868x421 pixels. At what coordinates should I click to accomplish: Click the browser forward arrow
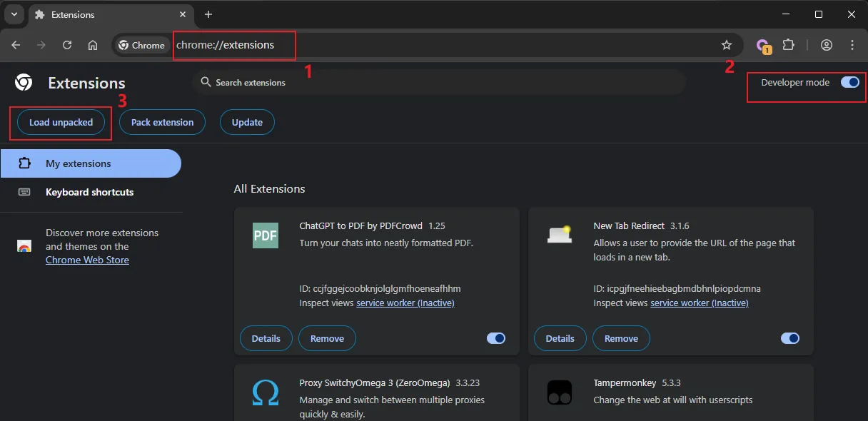tap(41, 45)
